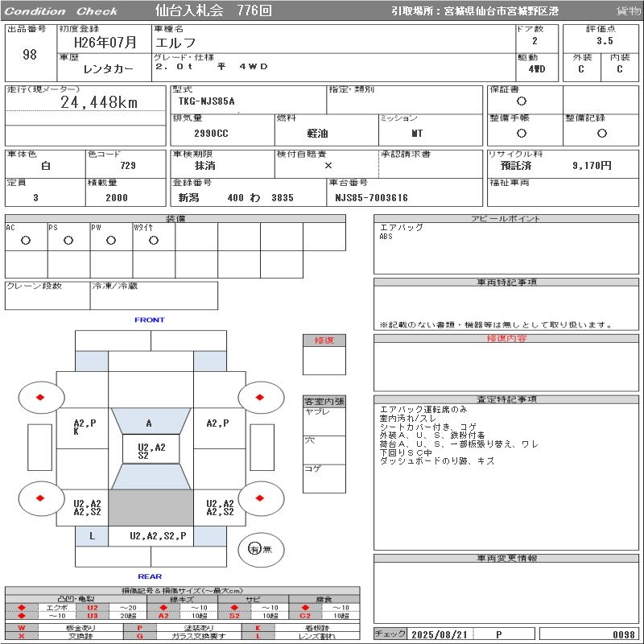644x644 pixels.
Task: Click the blue 'REAR' diagram label
Action: pos(150,576)
